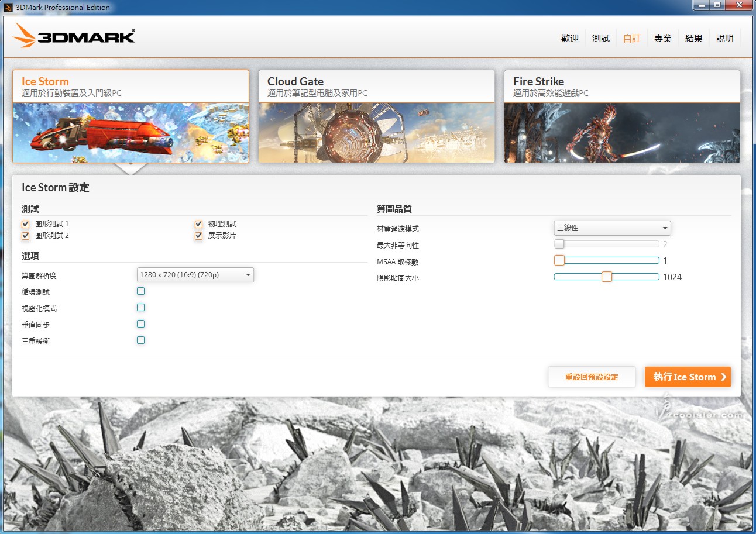Click the 適用於筆記型電腦及家用PC subtitle
756x534 pixels.
318,93
